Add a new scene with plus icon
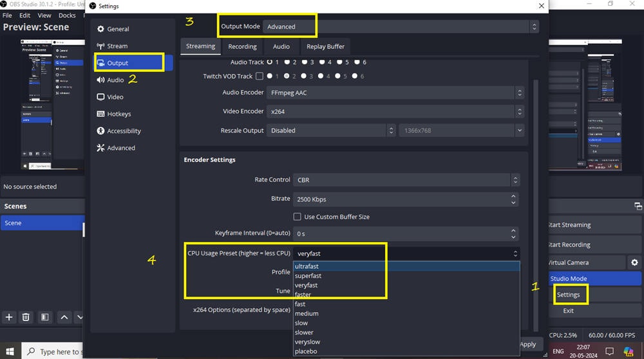This screenshot has width=644, height=359. point(9,317)
